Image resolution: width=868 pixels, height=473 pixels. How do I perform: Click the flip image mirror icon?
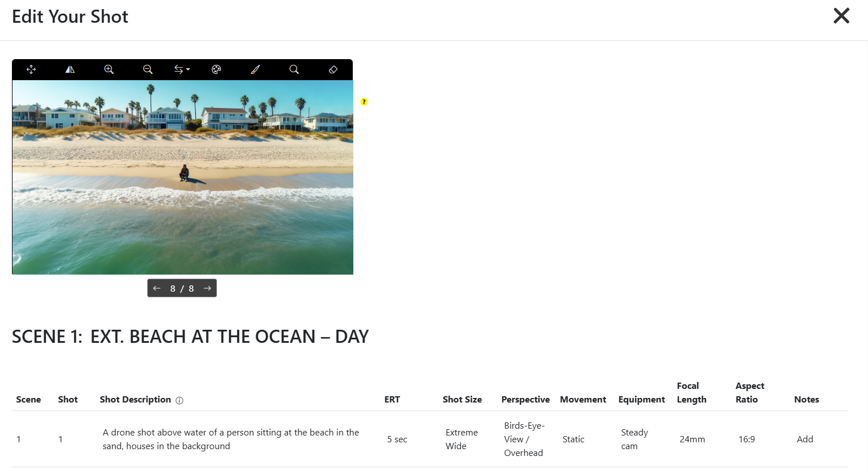(x=70, y=69)
